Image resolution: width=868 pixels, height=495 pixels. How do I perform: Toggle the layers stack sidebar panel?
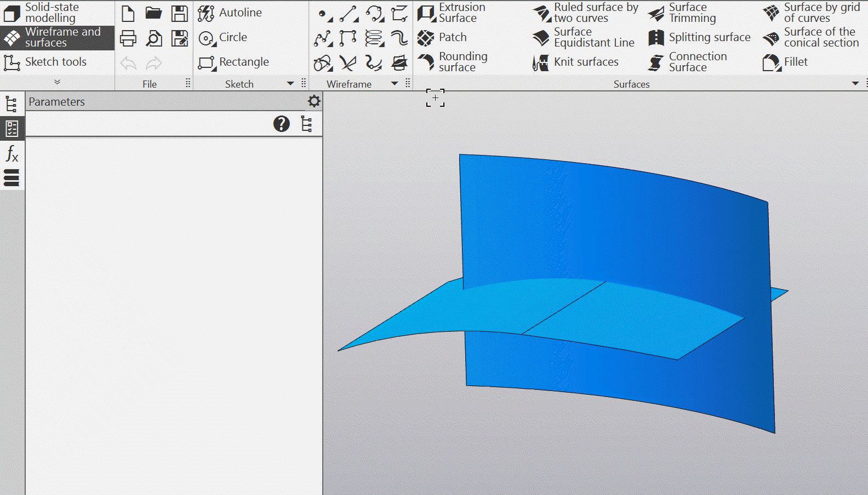coord(12,178)
